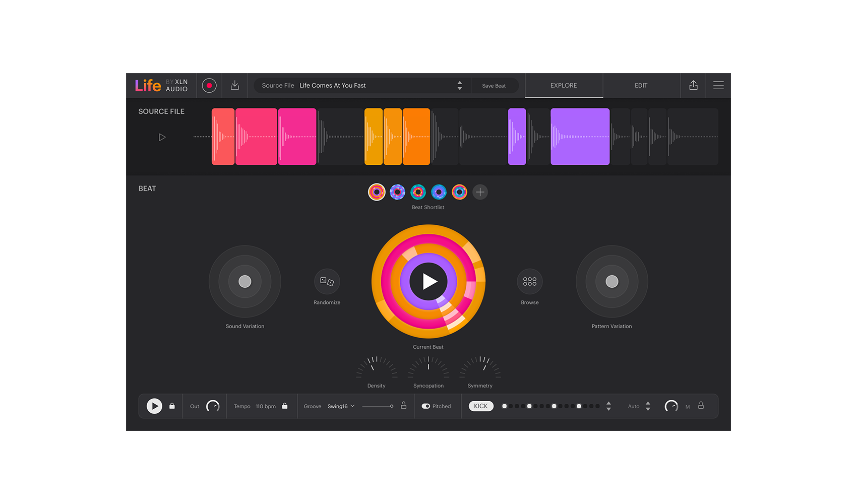Toggle the Tempo lock
Viewport: 857px width, 504px height.
point(285,406)
